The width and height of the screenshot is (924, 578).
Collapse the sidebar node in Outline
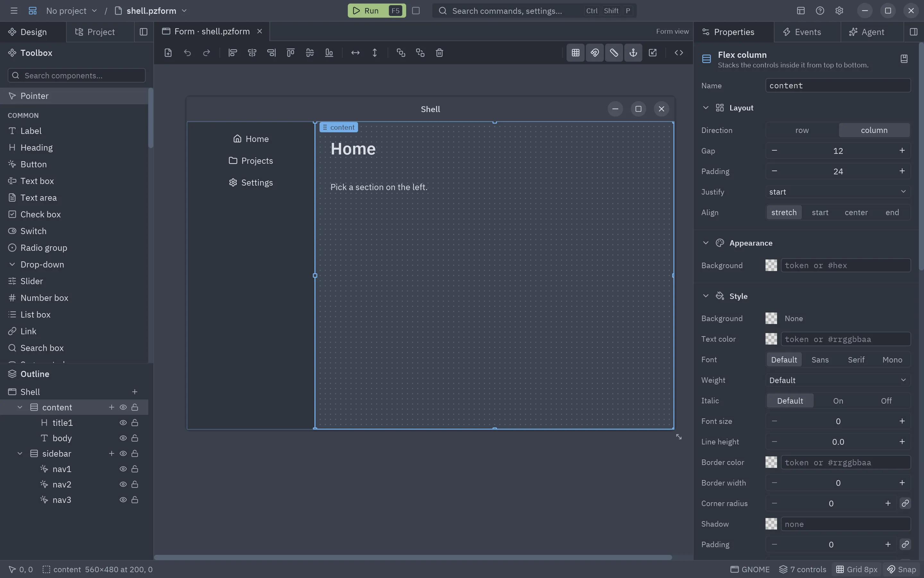tap(20, 454)
